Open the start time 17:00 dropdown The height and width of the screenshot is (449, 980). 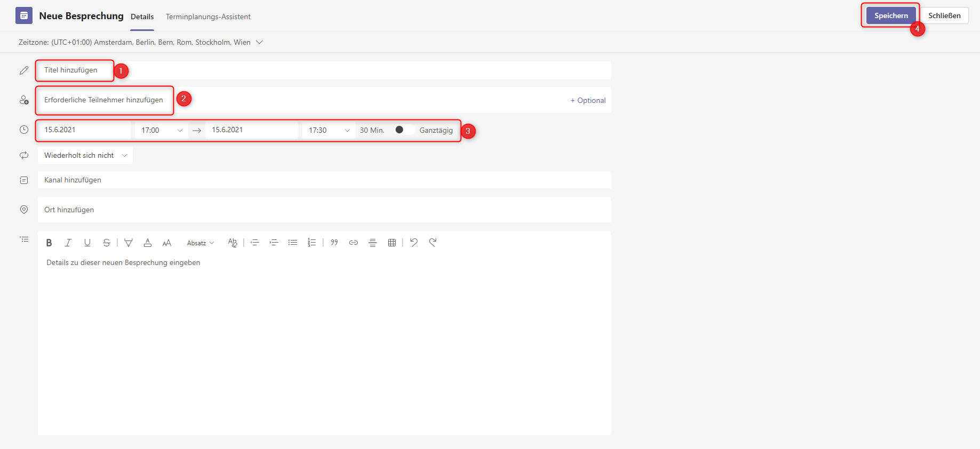point(162,130)
